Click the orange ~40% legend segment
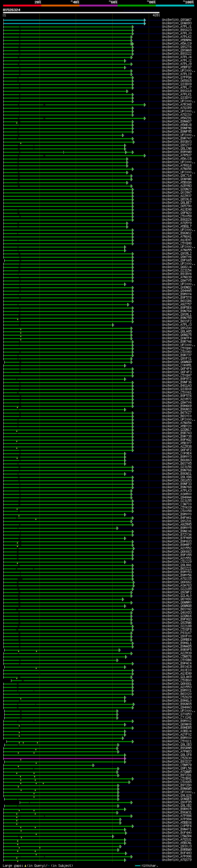 click(60, 6)
